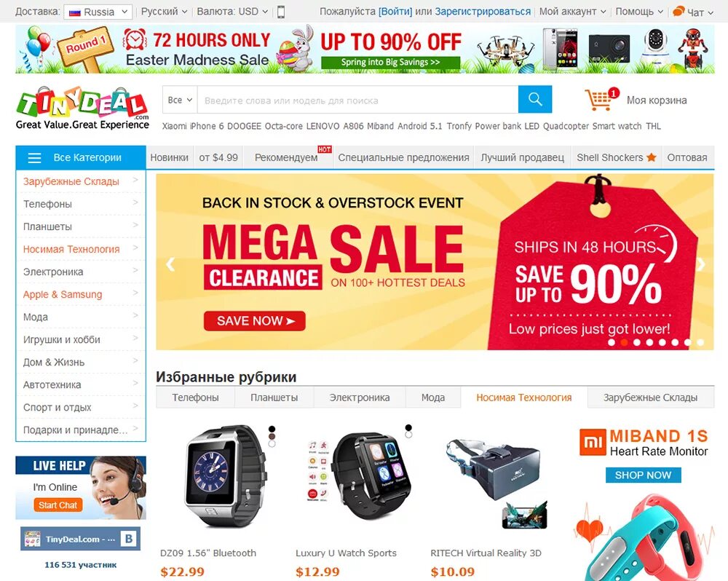Viewport: 728px width, 581px height.
Task: Click the blue search magnifier button
Action: click(x=535, y=100)
